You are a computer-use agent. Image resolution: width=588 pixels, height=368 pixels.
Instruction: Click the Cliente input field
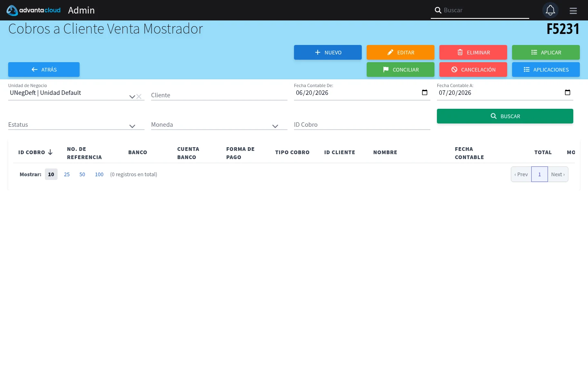tap(219, 95)
